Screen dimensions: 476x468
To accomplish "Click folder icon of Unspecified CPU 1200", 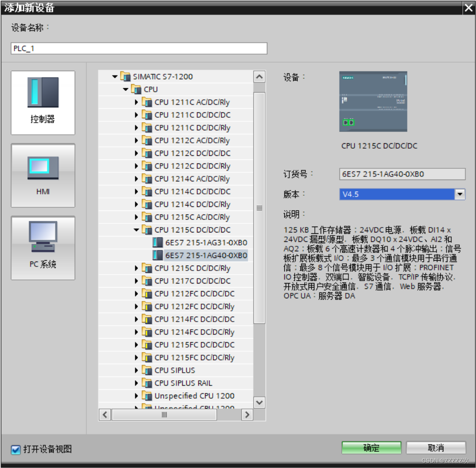I will pos(147,396).
